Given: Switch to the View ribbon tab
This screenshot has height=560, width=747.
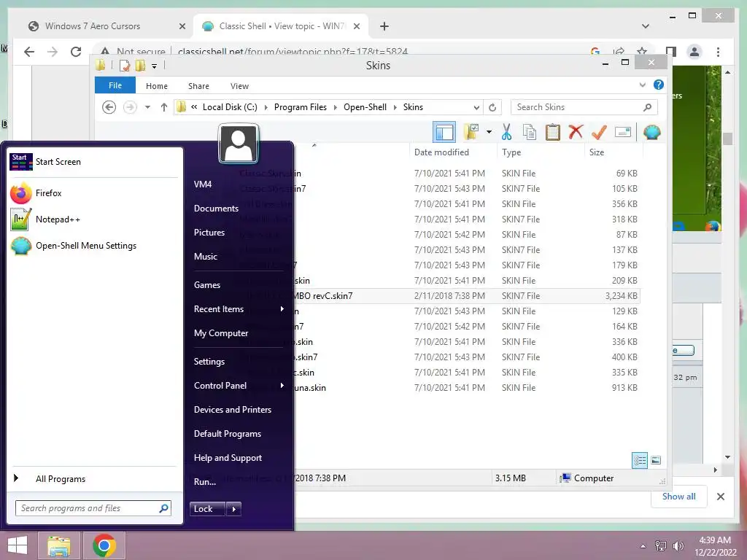Looking at the screenshot, I should pos(239,86).
